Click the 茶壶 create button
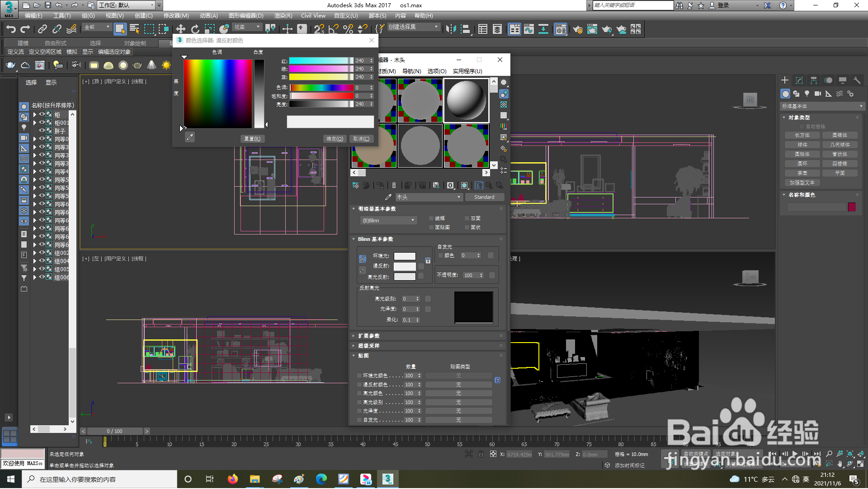 [802, 174]
